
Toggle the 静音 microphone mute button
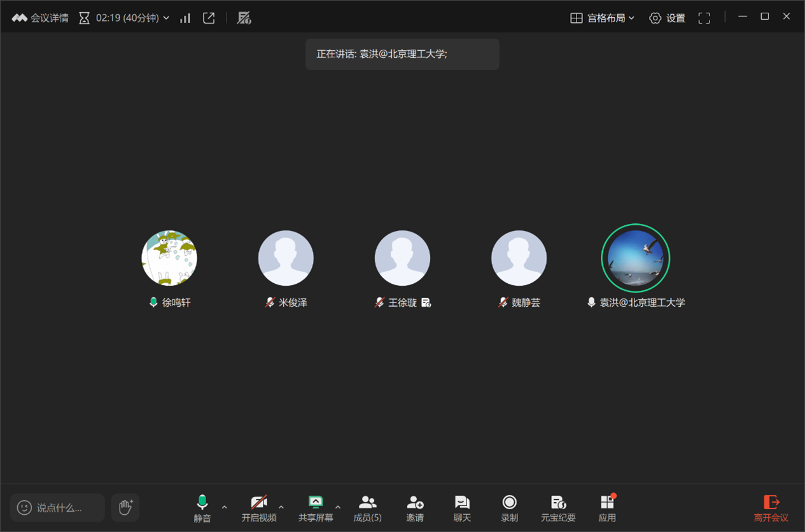tap(202, 508)
